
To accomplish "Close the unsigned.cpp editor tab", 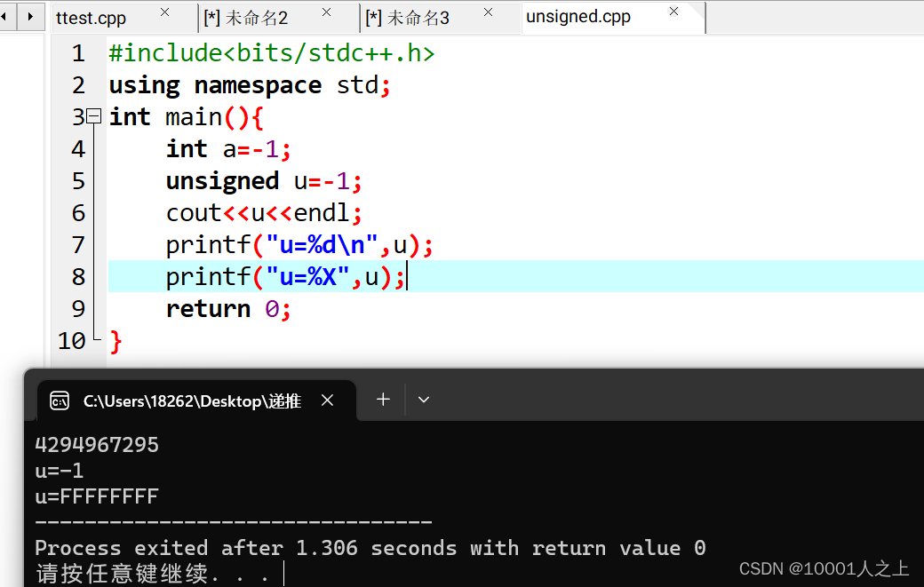I will point(673,13).
